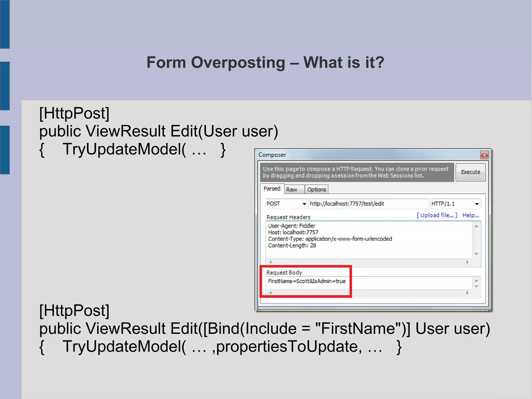Click Request Body scroll down arrow
Image resolution: width=532 pixels, height=399 pixels.
476,286
